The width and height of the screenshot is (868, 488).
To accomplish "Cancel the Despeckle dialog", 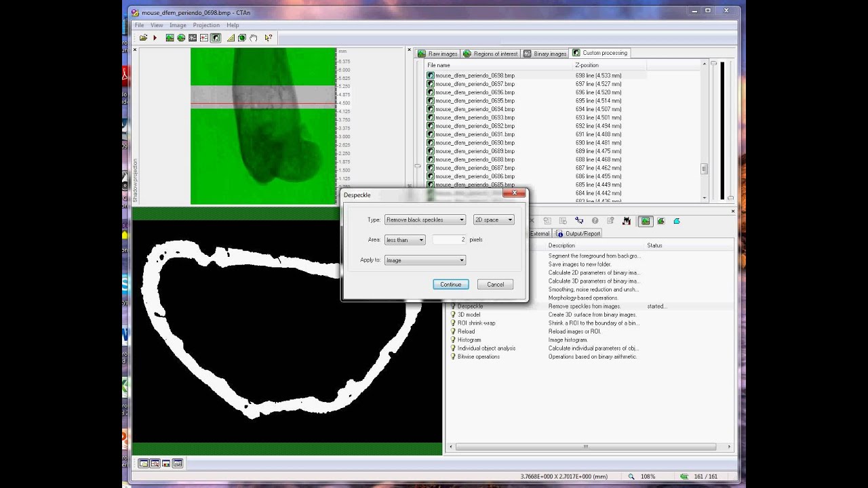I will coord(495,285).
